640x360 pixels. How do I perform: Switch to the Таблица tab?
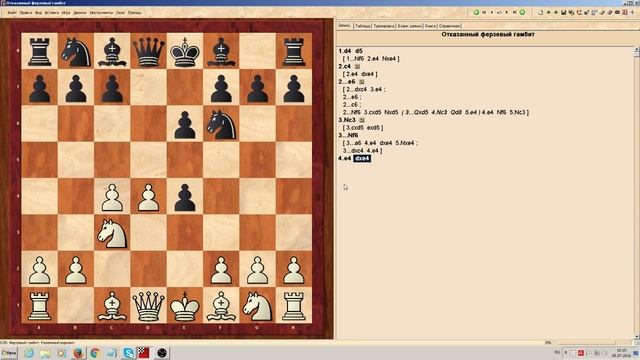click(x=362, y=26)
